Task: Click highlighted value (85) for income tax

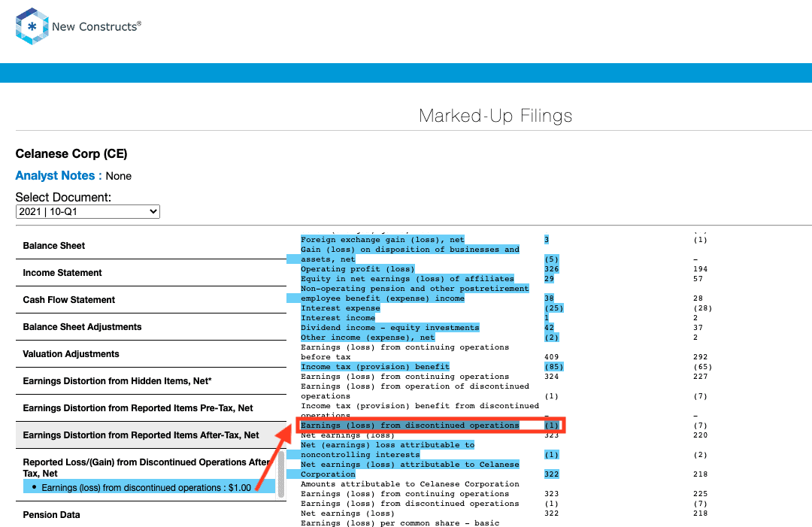Action: tap(553, 367)
